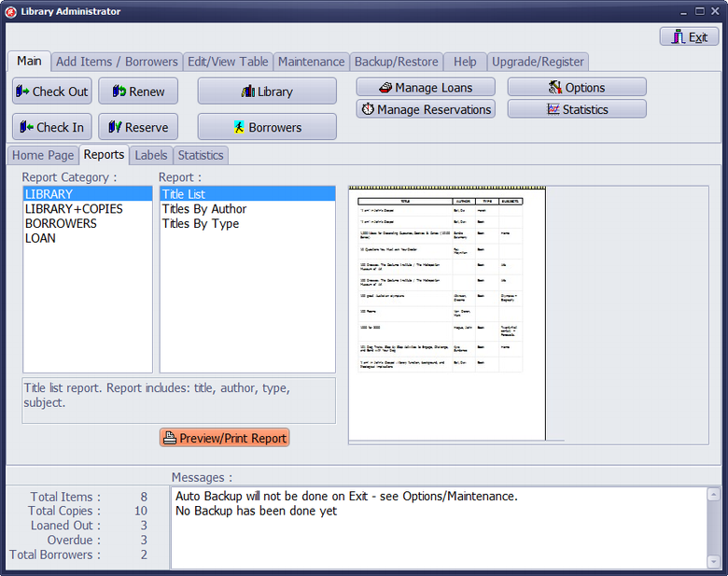Click the Exit button
The height and width of the screenshot is (576, 728).
tap(689, 37)
